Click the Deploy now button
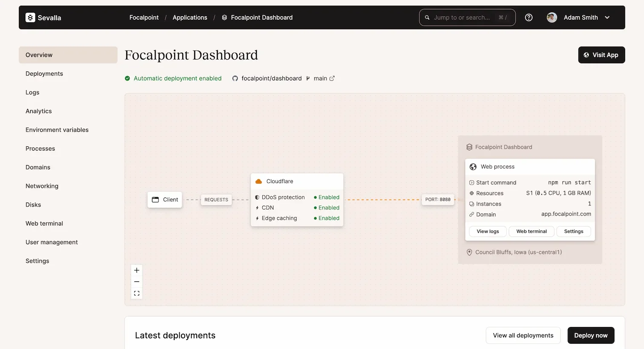Screen dimensions: 644x349 click(591, 335)
